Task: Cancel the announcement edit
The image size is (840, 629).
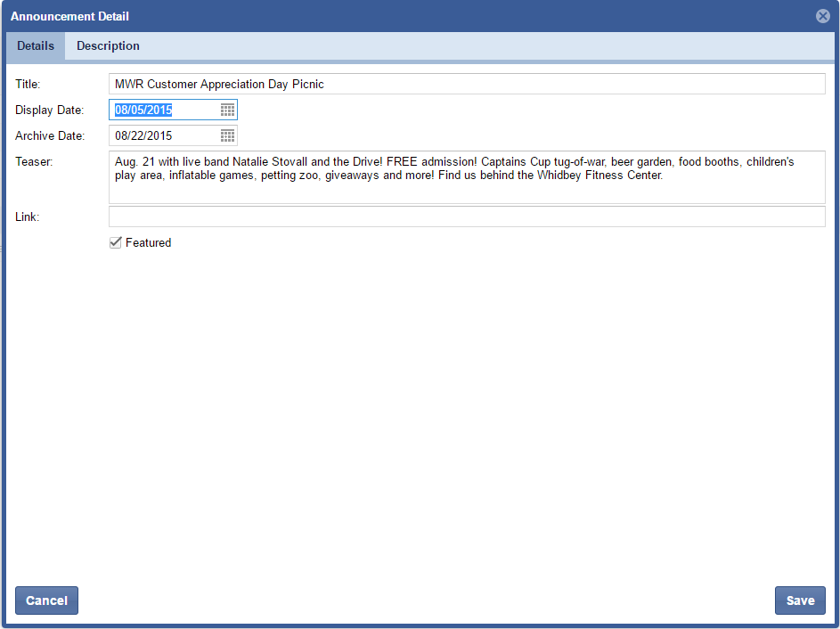Action: 46,600
